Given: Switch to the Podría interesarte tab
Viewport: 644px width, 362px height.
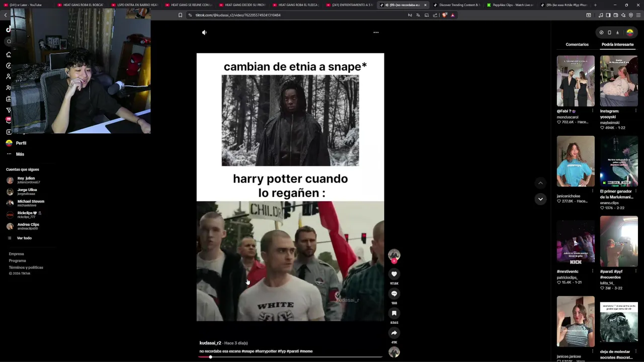Looking at the screenshot, I should tap(617, 44).
